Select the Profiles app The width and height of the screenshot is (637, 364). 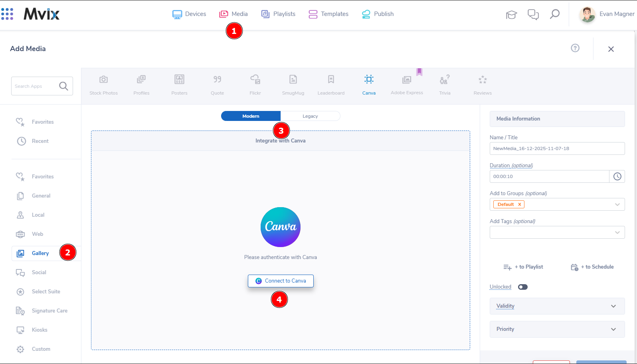pyautogui.click(x=141, y=85)
